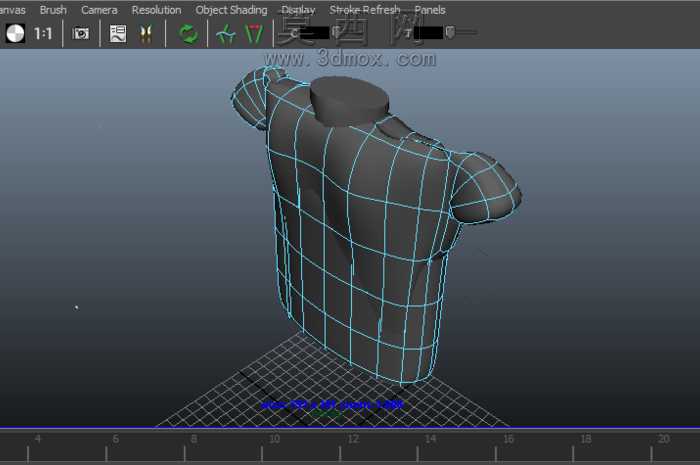The width and height of the screenshot is (700, 465).
Task: Set view to 1:1 actual size
Action: point(43,33)
